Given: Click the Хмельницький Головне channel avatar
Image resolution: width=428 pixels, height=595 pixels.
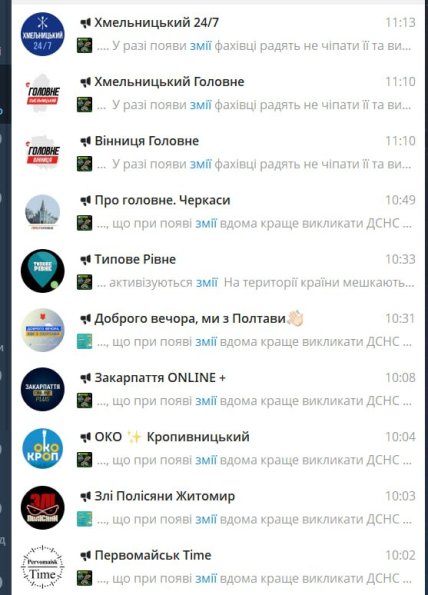Looking at the screenshot, I should tap(42, 93).
